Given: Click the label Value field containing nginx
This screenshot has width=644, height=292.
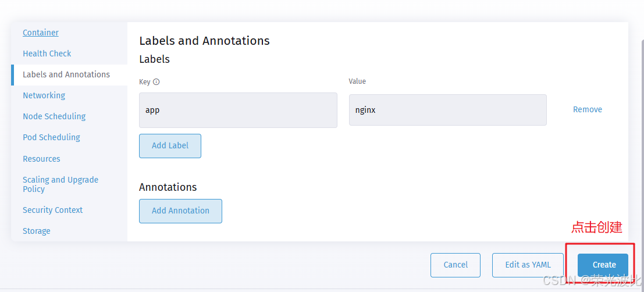Looking at the screenshot, I should [x=447, y=110].
